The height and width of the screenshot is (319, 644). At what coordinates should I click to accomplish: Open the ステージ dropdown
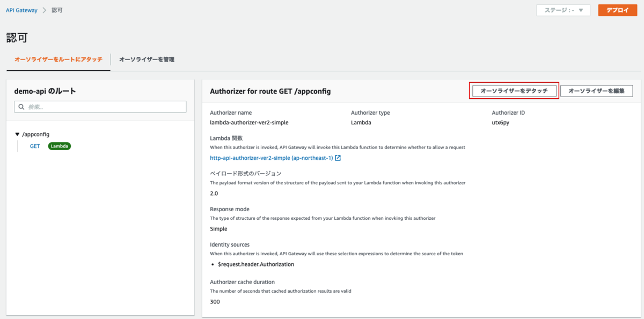click(x=563, y=10)
